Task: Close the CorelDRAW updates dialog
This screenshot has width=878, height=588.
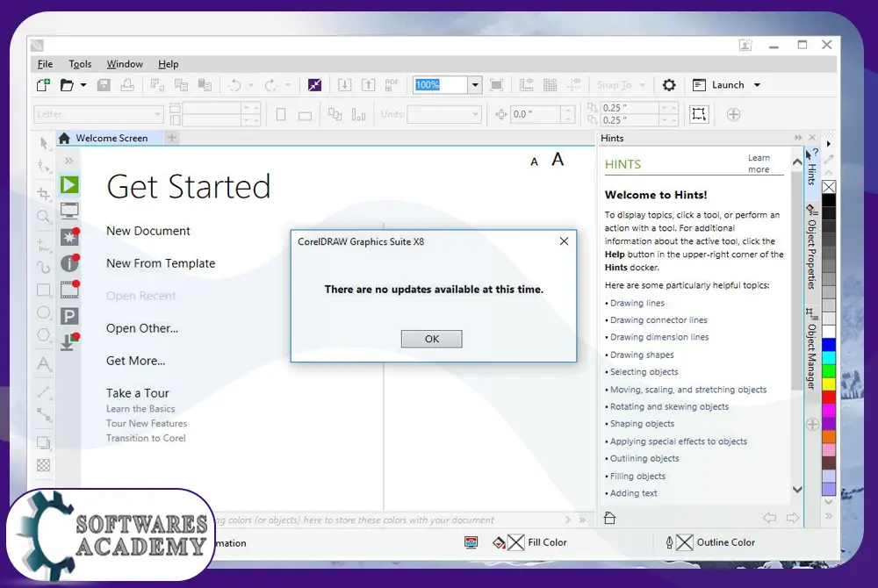Action: (564, 241)
